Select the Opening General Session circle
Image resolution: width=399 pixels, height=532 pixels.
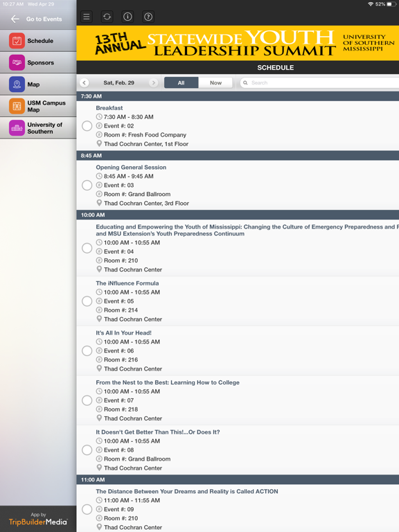pos(87,185)
